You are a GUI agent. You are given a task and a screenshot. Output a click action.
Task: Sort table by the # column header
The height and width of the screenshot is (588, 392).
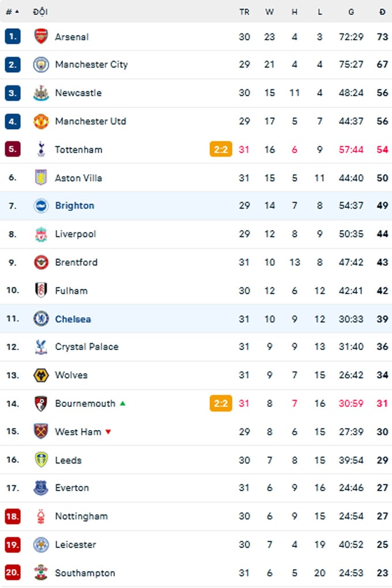(12, 12)
